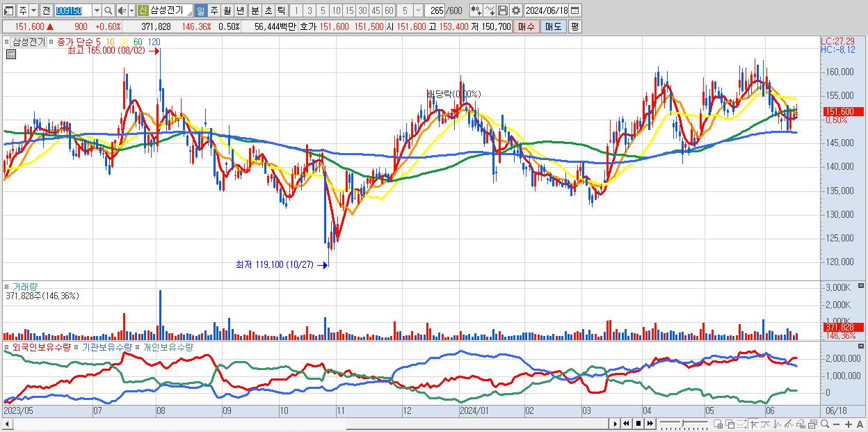Click the magnifier zoom icon on the bottom bar
868x432 pixels.
click(x=825, y=424)
